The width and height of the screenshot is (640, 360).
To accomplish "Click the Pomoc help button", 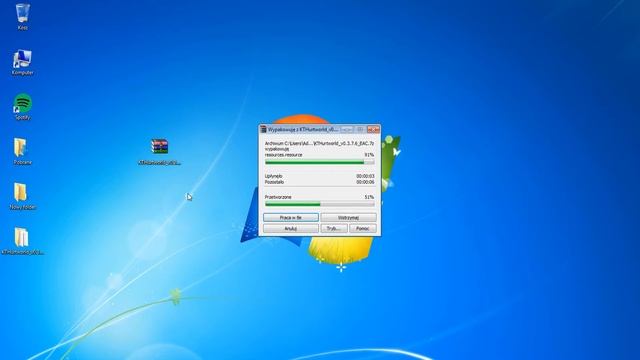I will tap(362, 229).
